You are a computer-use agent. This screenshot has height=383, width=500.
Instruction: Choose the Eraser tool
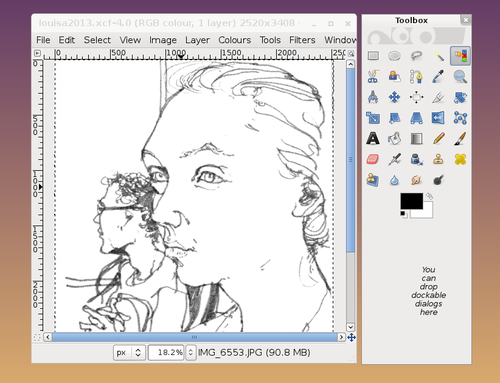click(373, 159)
